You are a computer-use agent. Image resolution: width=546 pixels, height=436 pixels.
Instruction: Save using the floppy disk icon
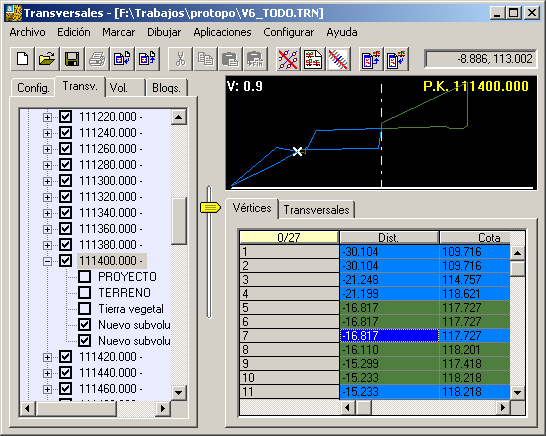click(72, 59)
